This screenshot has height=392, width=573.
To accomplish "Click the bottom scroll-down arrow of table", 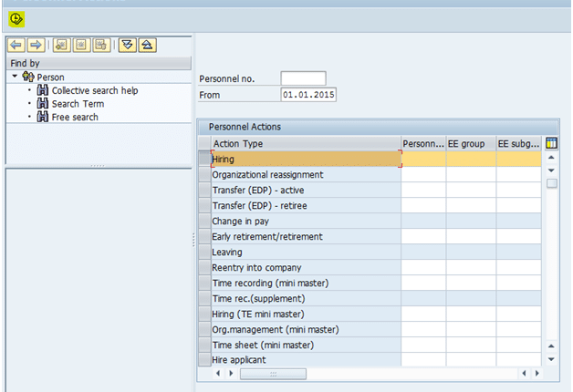I will click(551, 359).
